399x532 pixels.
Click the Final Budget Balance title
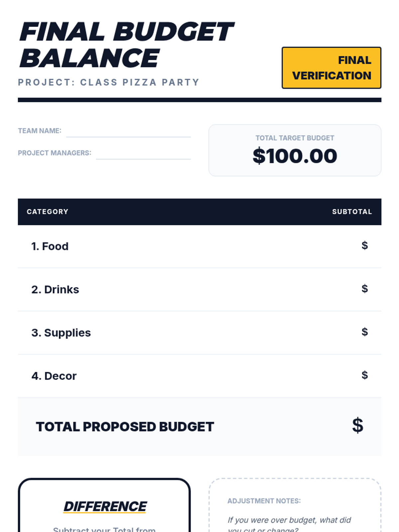tap(126, 45)
